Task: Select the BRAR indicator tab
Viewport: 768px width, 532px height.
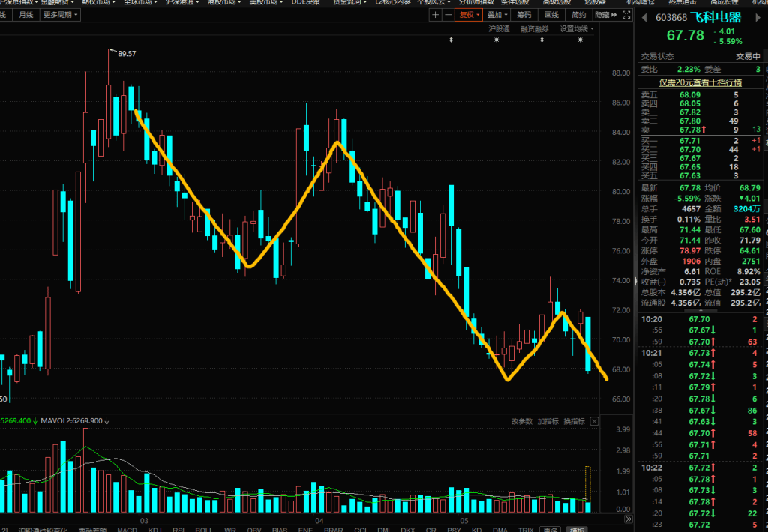Action: (x=334, y=529)
